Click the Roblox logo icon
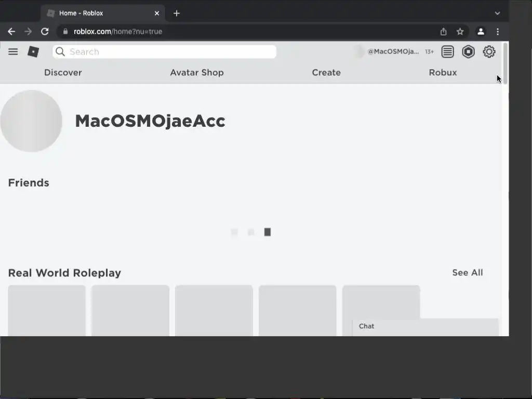 pos(33,51)
